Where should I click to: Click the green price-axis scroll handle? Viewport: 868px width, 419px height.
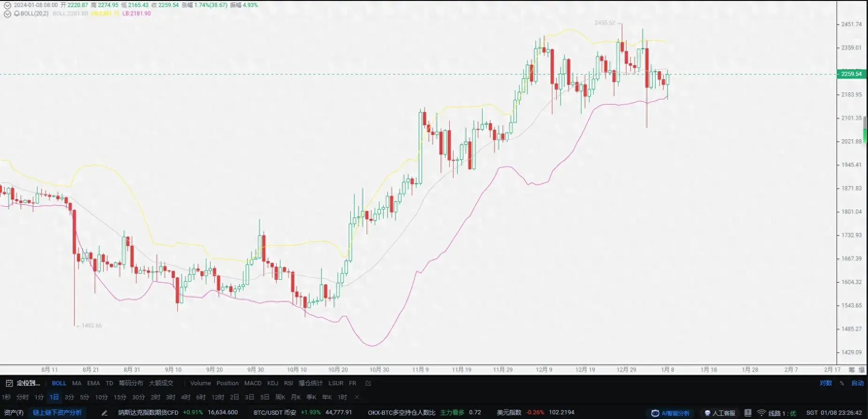coord(865,130)
